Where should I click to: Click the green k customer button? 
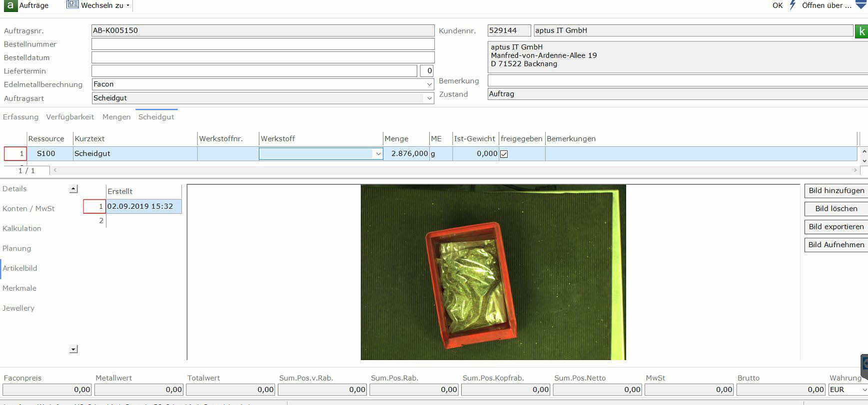pyautogui.click(x=862, y=31)
